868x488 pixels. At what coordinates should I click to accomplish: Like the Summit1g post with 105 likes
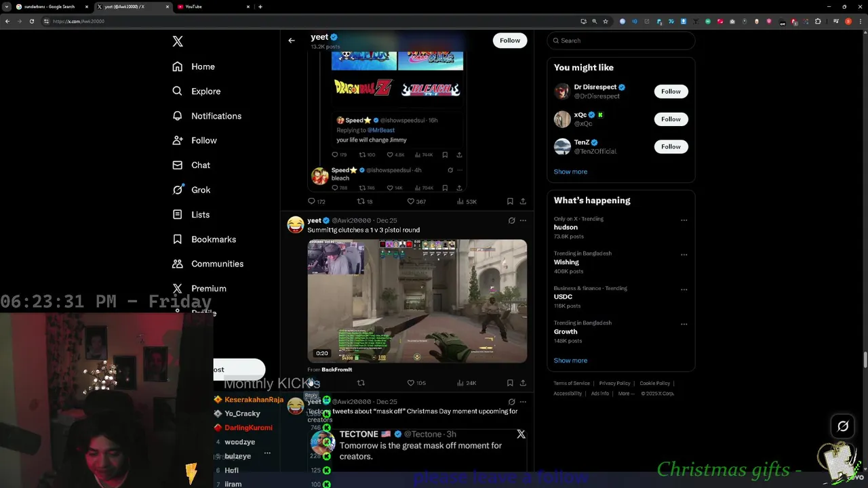[x=416, y=383]
